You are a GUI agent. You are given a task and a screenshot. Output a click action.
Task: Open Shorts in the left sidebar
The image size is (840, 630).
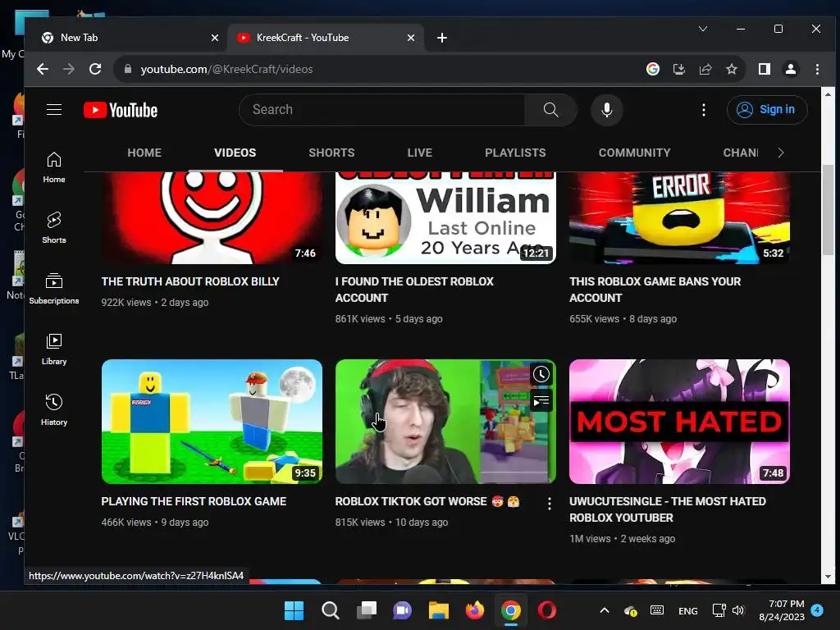click(x=54, y=228)
